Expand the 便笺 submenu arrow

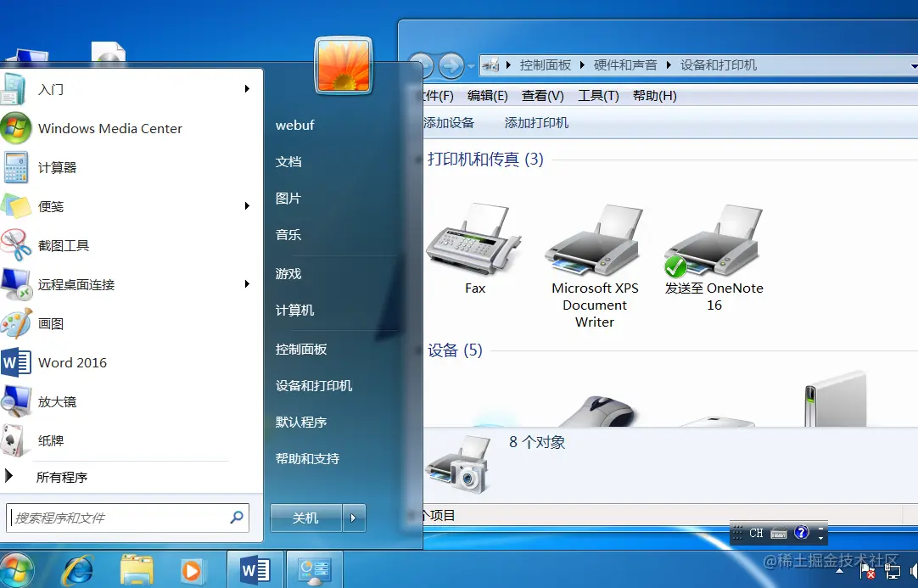click(x=247, y=205)
